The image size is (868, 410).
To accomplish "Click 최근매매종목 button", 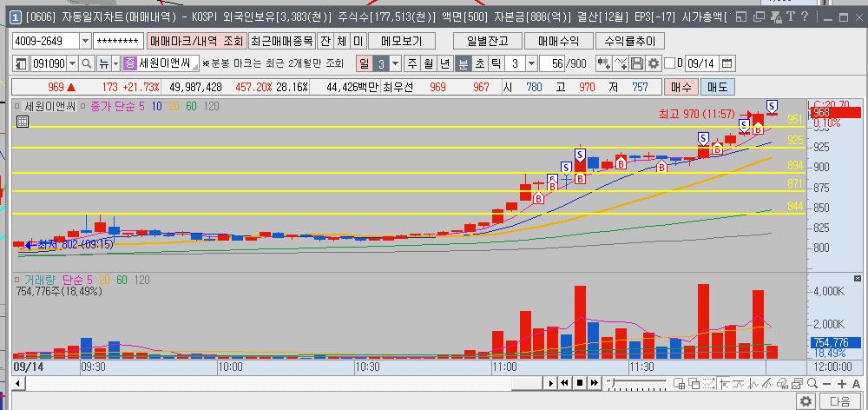I will [x=282, y=41].
